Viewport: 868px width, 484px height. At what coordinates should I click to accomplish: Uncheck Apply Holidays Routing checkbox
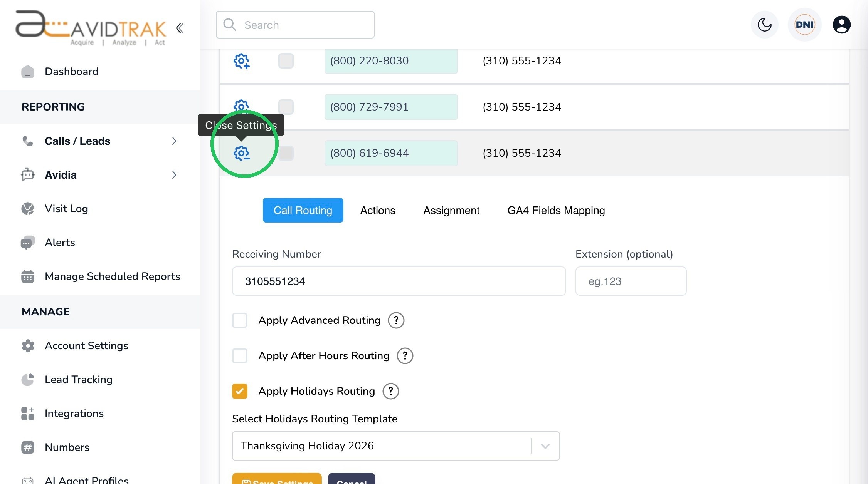(x=240, y=391)
